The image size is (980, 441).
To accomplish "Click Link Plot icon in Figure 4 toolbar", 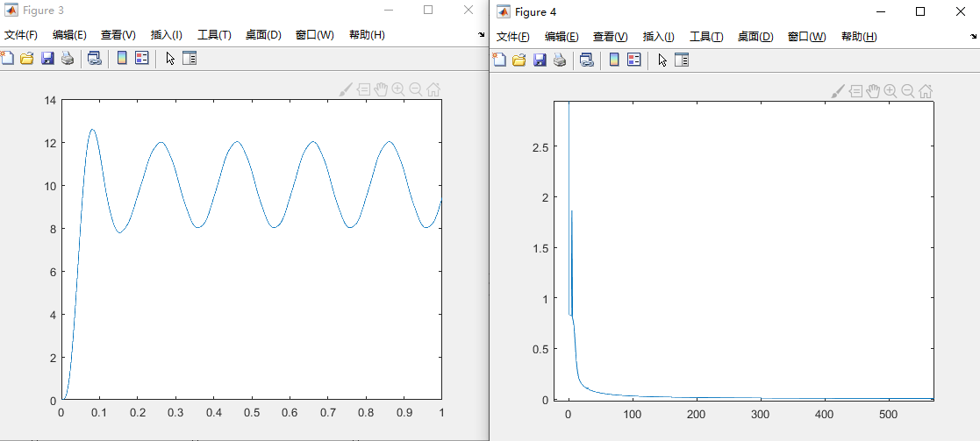I will click(586, 60).
